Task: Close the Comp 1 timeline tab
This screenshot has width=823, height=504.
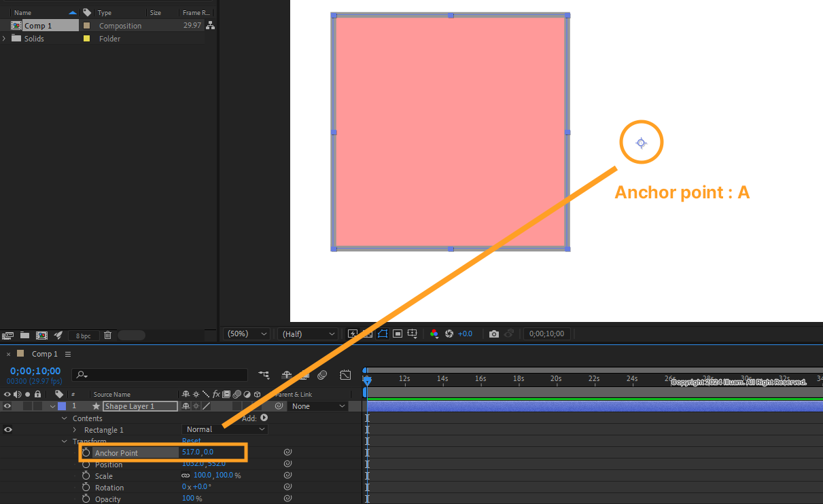Action: tap(8, 354)
